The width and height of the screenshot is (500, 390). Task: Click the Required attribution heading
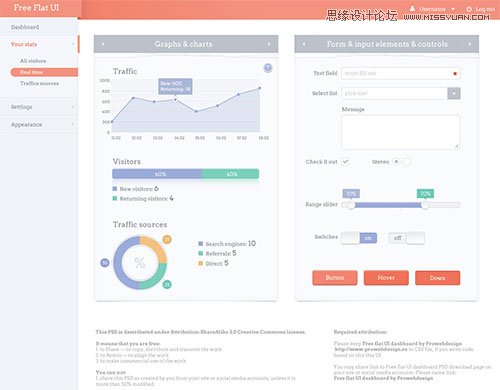[x=360, y=332]
